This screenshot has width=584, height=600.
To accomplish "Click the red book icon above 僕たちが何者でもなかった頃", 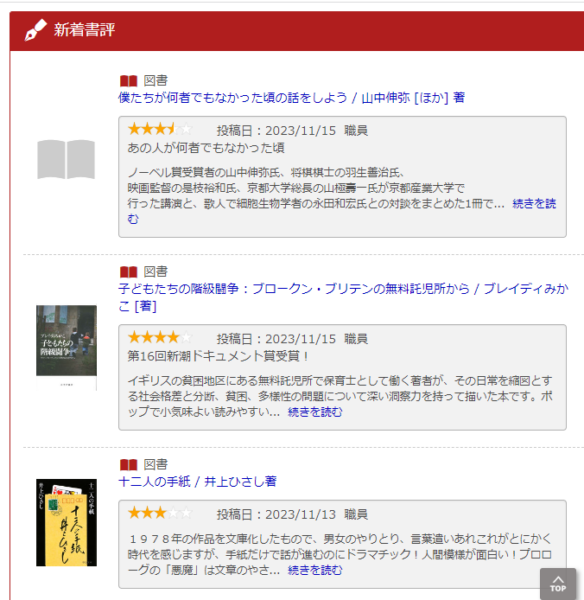I will click(x=129, y=81).
